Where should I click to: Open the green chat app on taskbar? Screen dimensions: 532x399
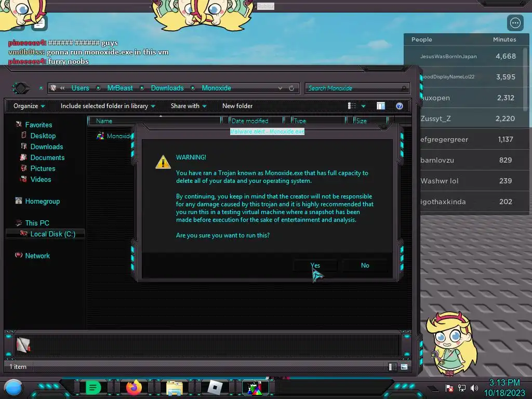click(x=93, y=388)
